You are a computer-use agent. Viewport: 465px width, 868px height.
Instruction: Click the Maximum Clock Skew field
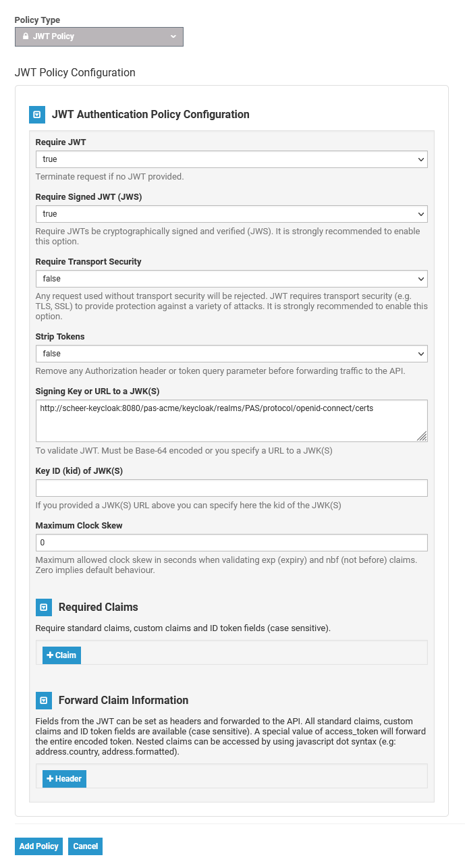point(231,543)
